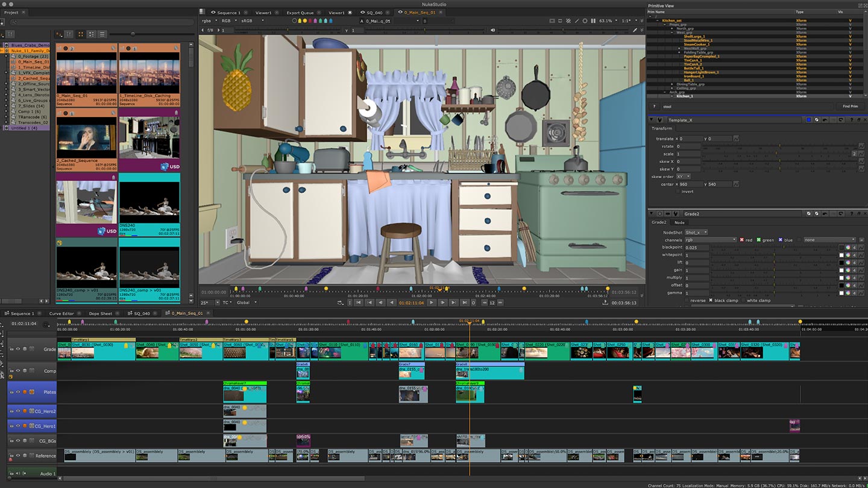Click the '4' channel button for whitepoint
Viewport: 868px width, 488px height.
tap(854, 255)
